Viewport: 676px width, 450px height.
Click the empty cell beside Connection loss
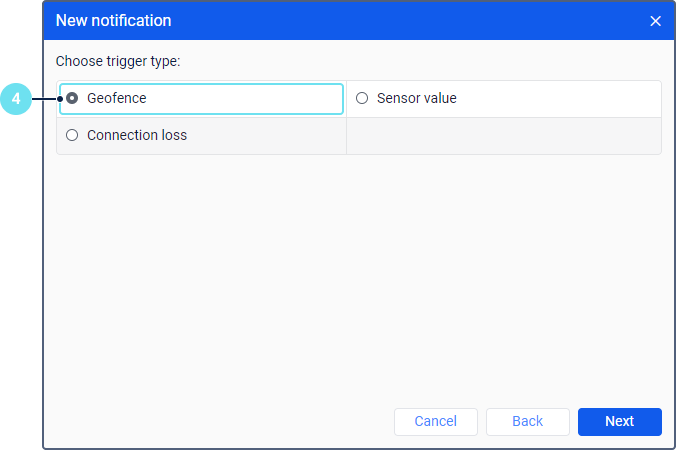click(503, 135)
